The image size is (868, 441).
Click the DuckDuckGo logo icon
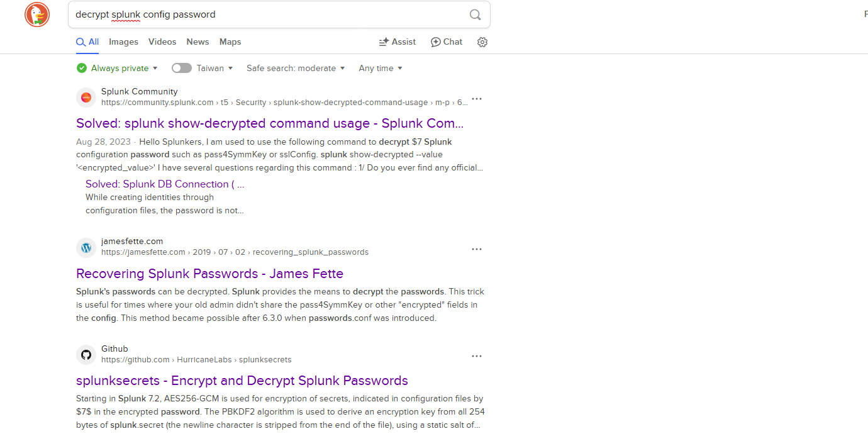tap(37, 14)
